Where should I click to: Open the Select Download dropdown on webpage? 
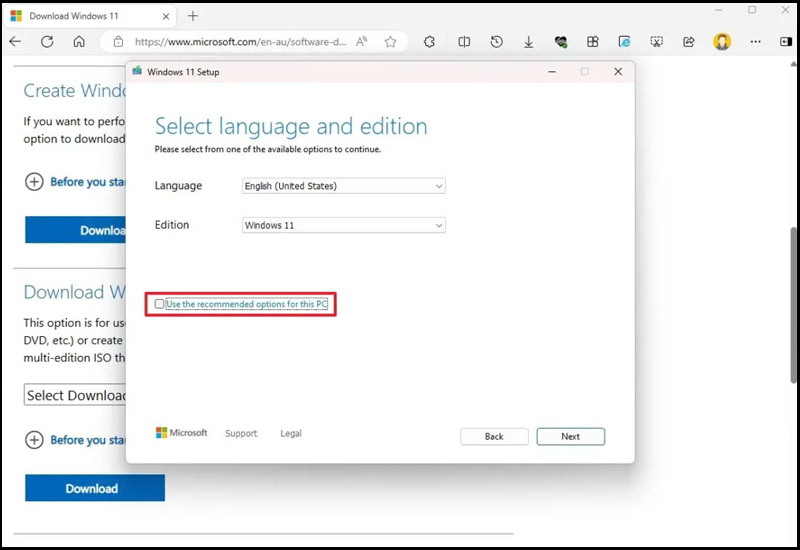[75, 395]
